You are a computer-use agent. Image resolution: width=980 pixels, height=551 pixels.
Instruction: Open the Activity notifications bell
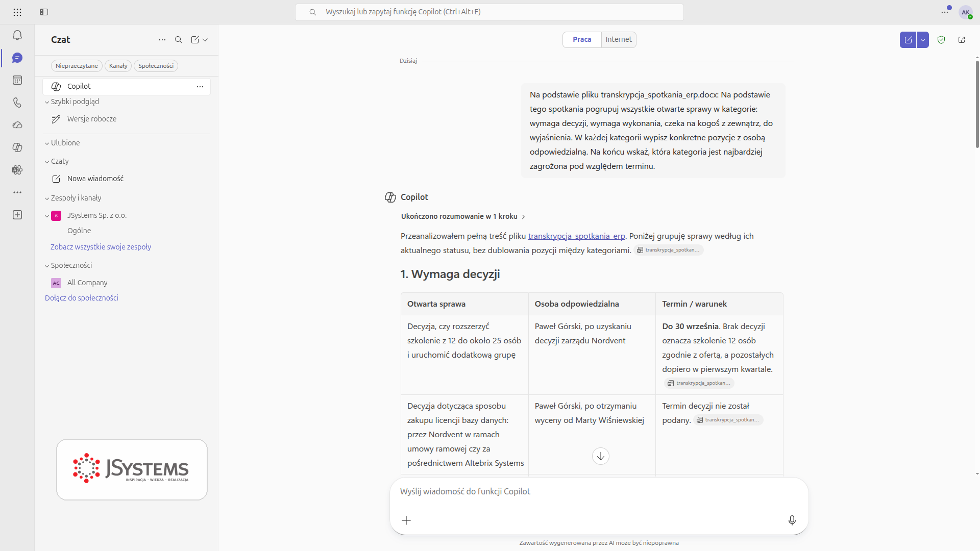pos(17,35)
